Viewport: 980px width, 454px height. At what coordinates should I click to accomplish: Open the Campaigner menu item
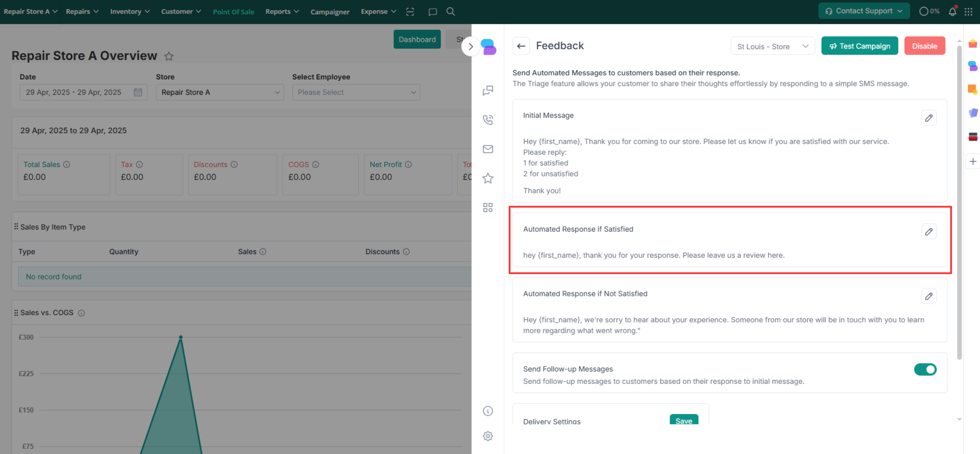coord(330,12)
